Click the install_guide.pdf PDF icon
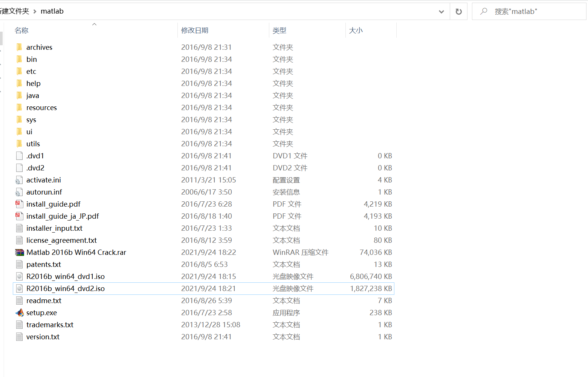 tap(19, 204)
